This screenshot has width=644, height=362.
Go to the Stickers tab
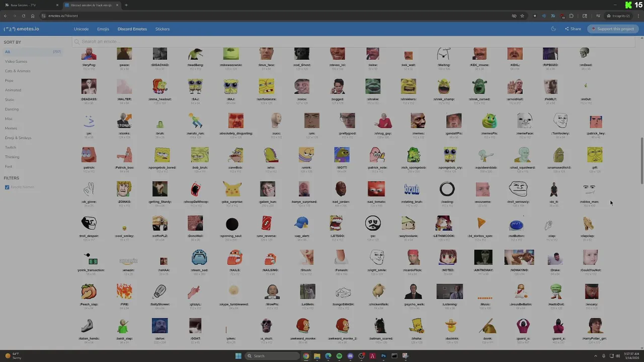[163, 29]
